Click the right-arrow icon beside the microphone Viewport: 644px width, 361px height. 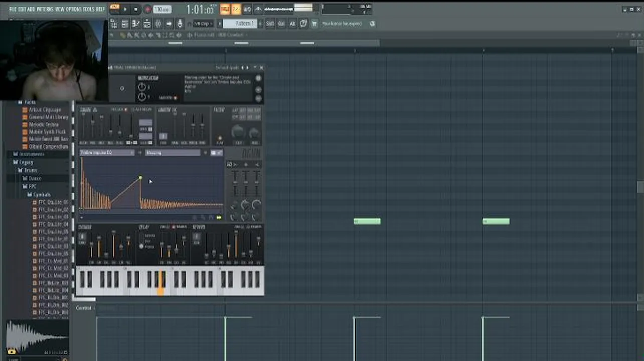(169, 24)
